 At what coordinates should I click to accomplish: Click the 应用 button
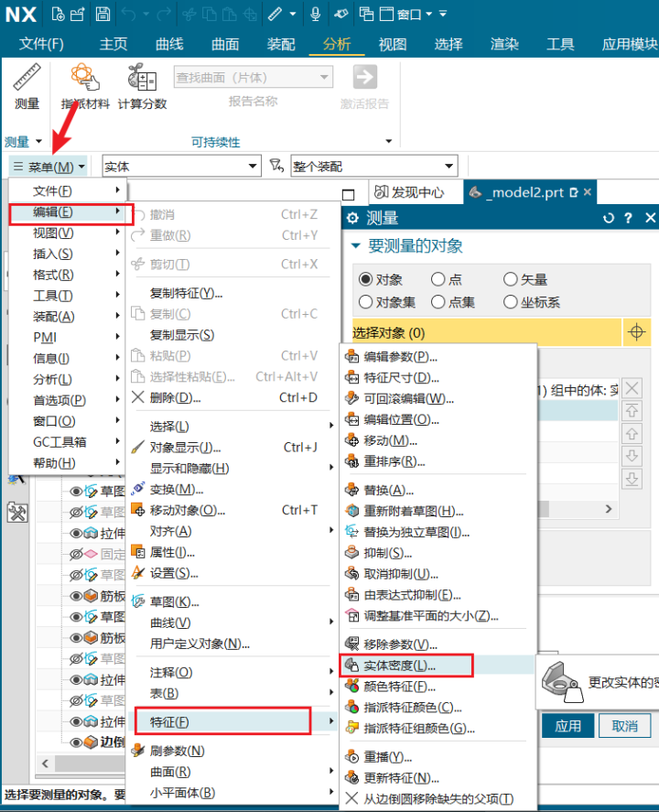point(567,726)
